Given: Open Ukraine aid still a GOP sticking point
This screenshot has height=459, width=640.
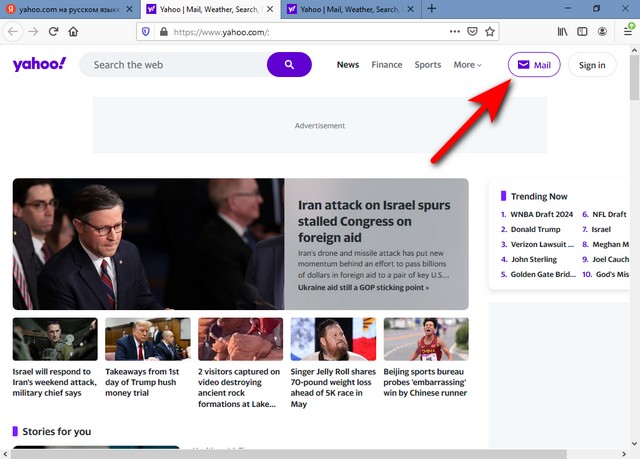Looking at the screenshot, I should point(363,287).
